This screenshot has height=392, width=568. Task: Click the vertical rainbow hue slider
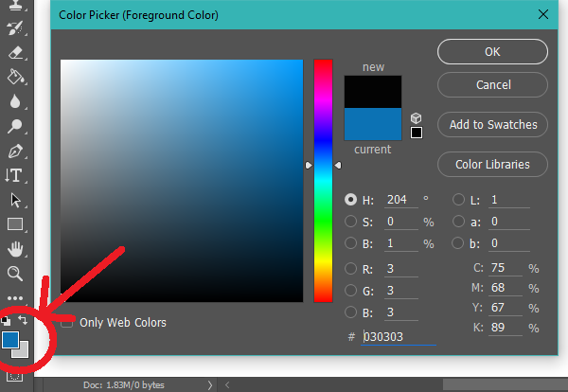click(x=323, y=181)
